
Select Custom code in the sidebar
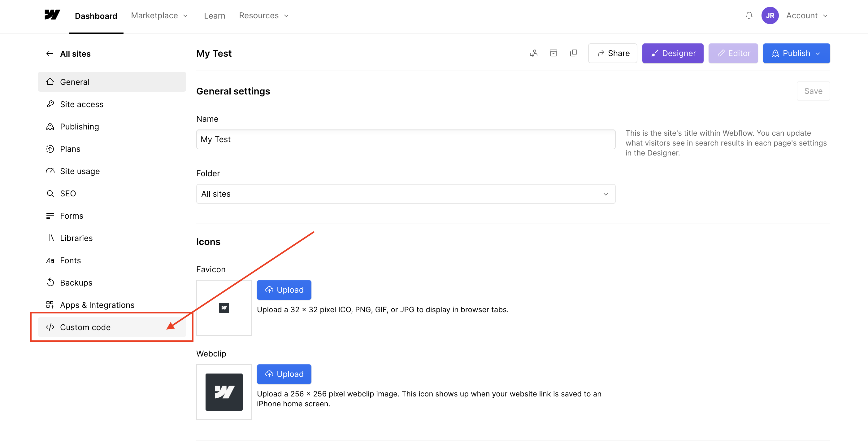click(85, 327)
